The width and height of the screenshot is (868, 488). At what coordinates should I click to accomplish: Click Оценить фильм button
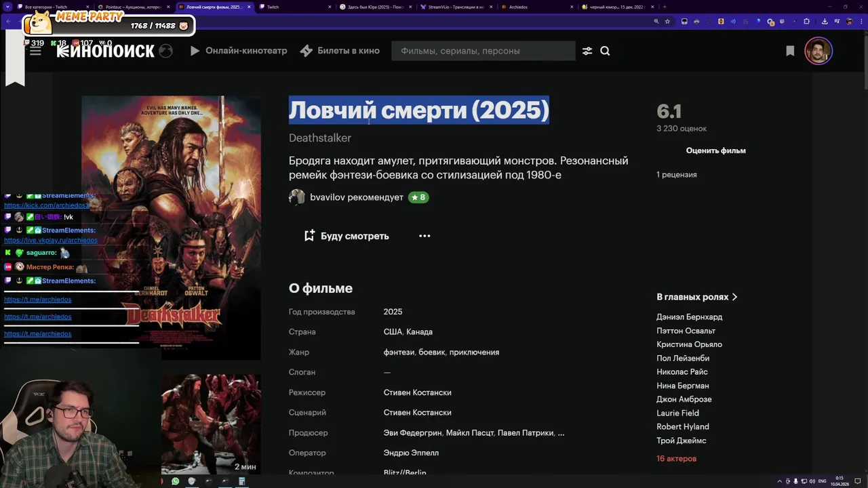(715, 150)
